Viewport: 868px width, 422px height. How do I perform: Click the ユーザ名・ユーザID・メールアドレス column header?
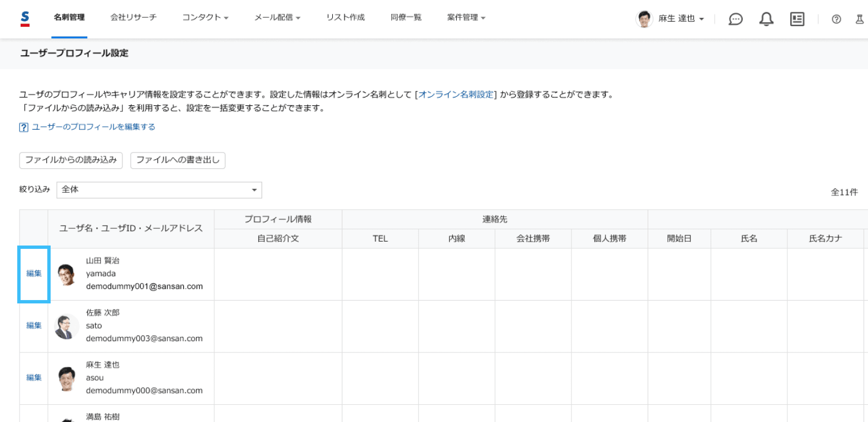point(131,229)
